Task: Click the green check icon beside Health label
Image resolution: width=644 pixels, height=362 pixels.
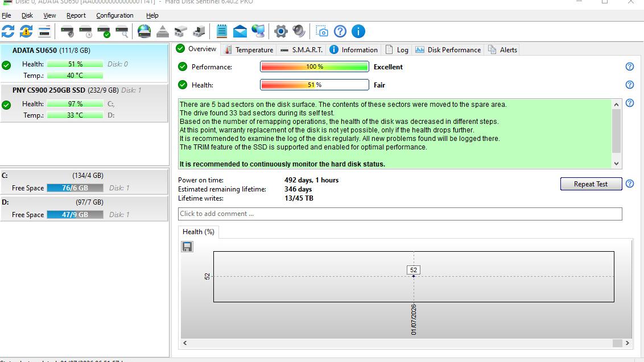Action: coord(183,85)
